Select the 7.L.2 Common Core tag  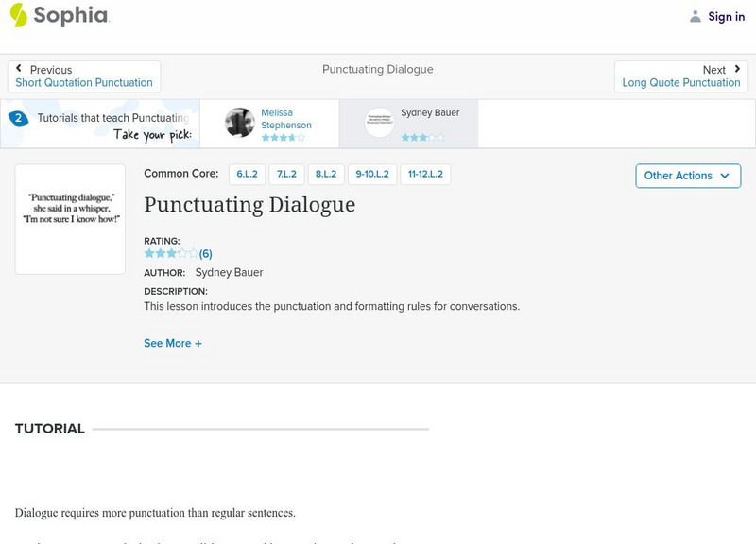pos(286,175)
